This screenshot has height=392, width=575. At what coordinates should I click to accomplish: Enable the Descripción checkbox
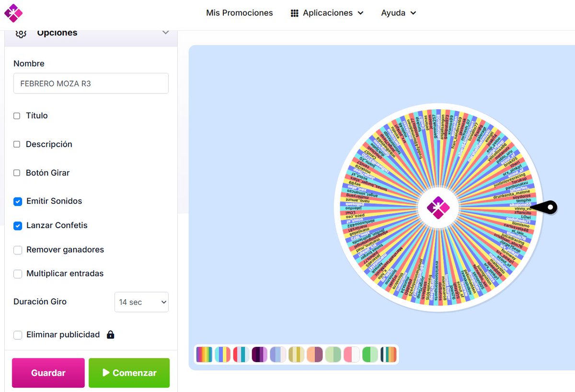[17, 144]
